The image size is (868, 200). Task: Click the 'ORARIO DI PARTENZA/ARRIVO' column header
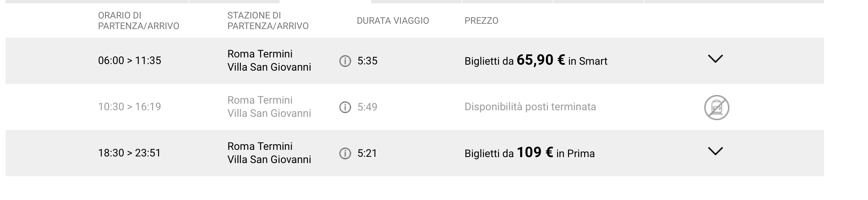tap(139, 20)
